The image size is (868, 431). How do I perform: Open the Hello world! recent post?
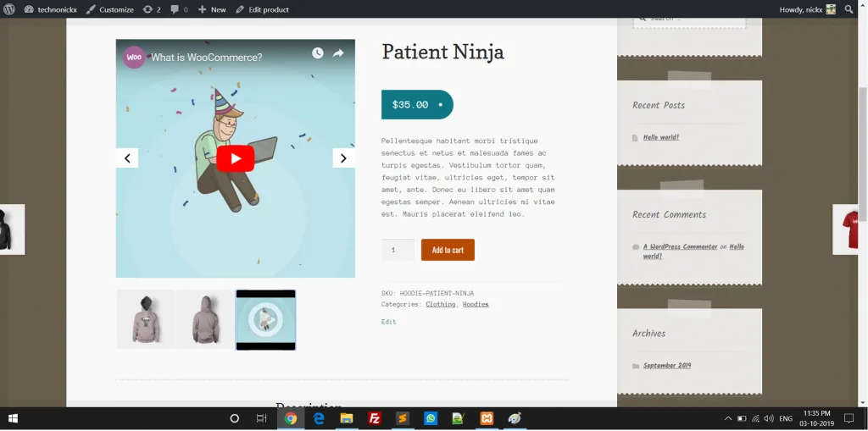pyautogui.click(x=661, y=137)
